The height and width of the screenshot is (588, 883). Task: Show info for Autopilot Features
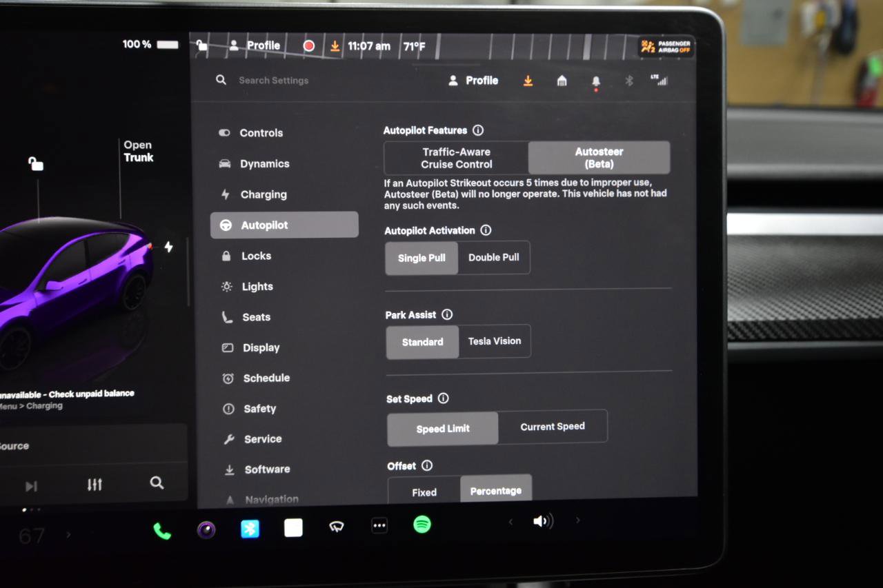(478, 130)
